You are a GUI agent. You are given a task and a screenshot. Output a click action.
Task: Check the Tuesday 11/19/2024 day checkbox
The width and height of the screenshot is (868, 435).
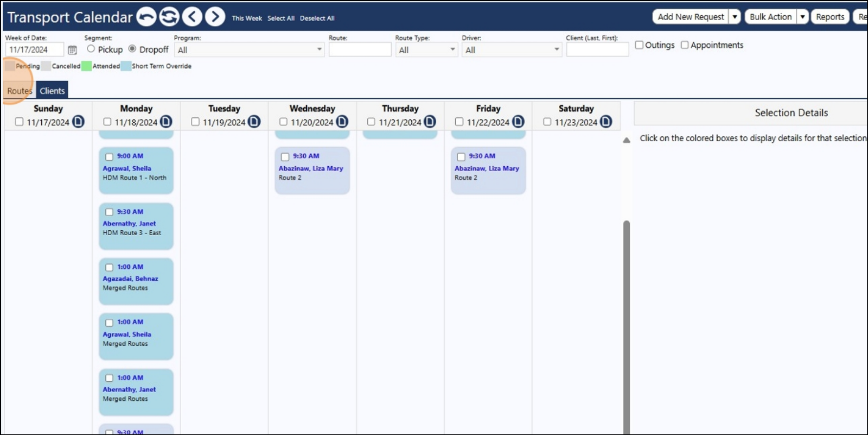coord(195,122)
